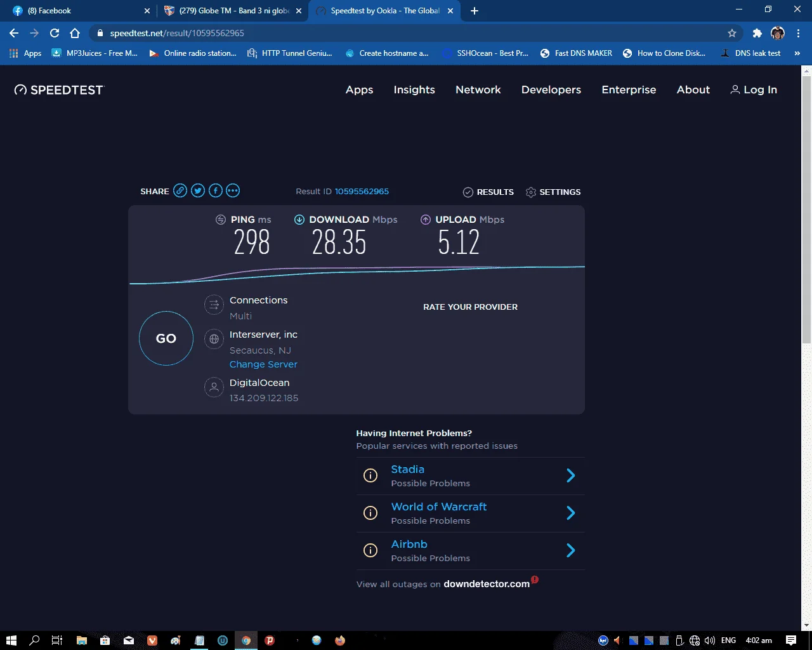Start a new test with GO button
812x650 pixels.
(166, 338)
